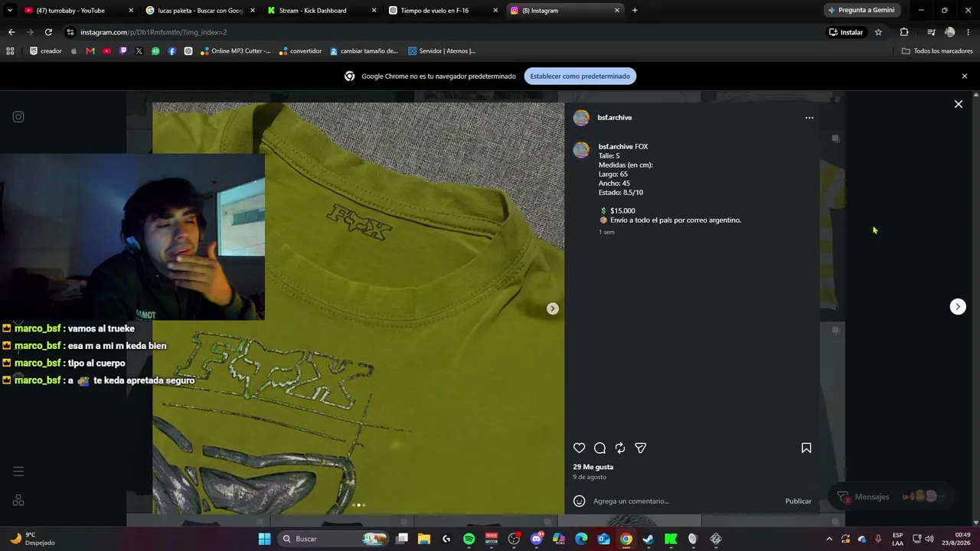This screenshot has height=551, width=980.
Task: Install the Instagram app via Instalar
Action: [x=846, y=32]
